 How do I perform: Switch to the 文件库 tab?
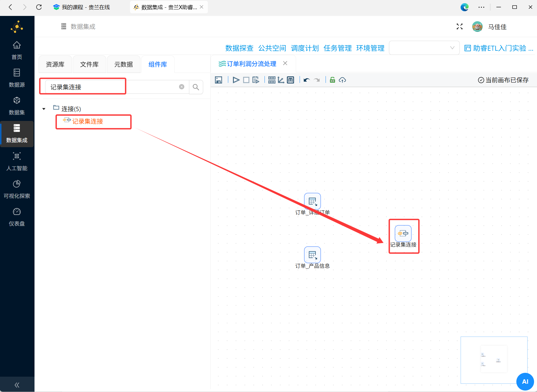click(x=89, y=64)
